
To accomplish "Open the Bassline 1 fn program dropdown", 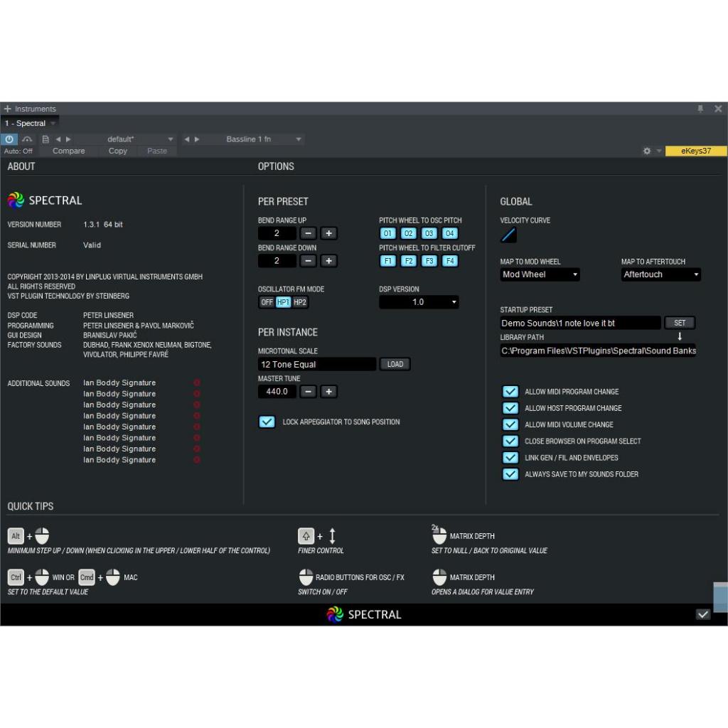I will click(x=299, y=139).
